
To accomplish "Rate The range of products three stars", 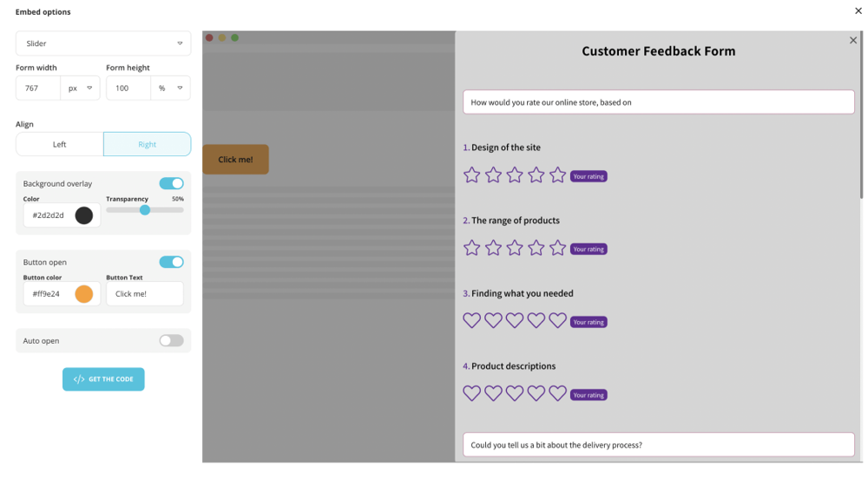I will pos(515,248).
